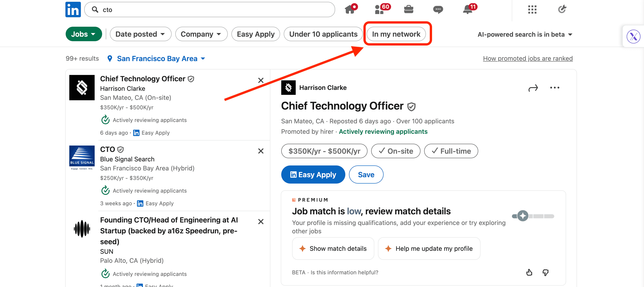Open How promoted jobs are ranked
644x287 pixels.
click(x=528, y=58)
